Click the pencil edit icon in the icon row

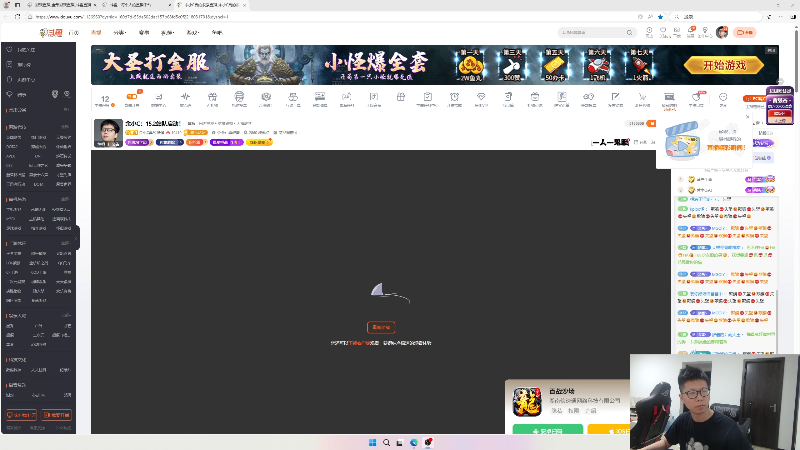pyautogui.click(x=615, y=99)
